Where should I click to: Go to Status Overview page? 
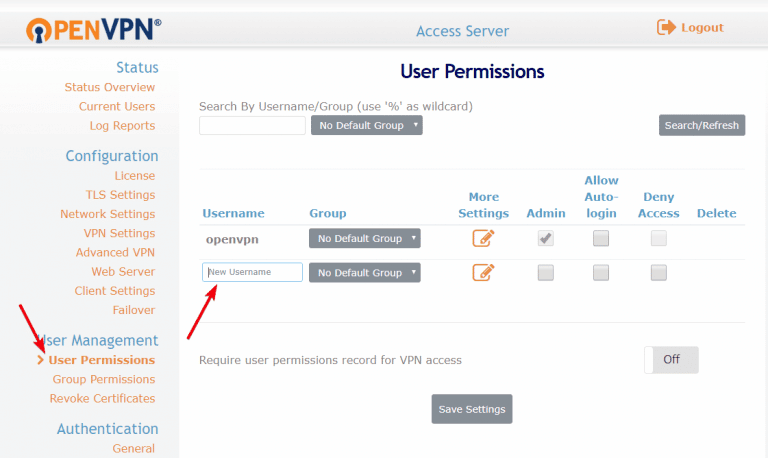pos(110,87)
